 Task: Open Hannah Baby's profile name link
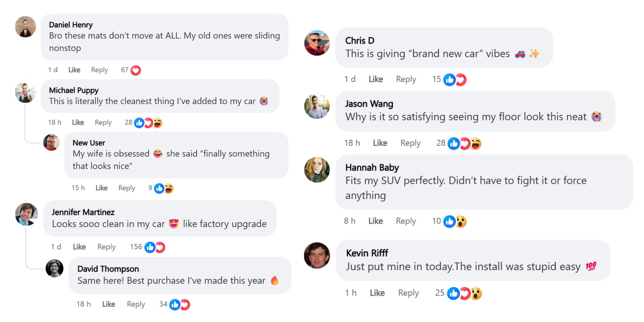(372, 167)
